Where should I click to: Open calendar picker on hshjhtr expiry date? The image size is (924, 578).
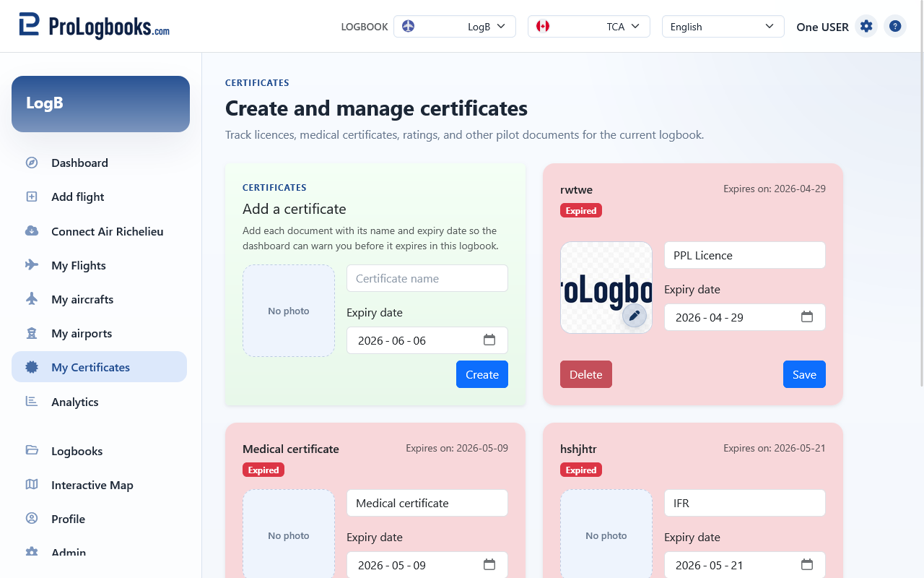[x=807, y=565]
